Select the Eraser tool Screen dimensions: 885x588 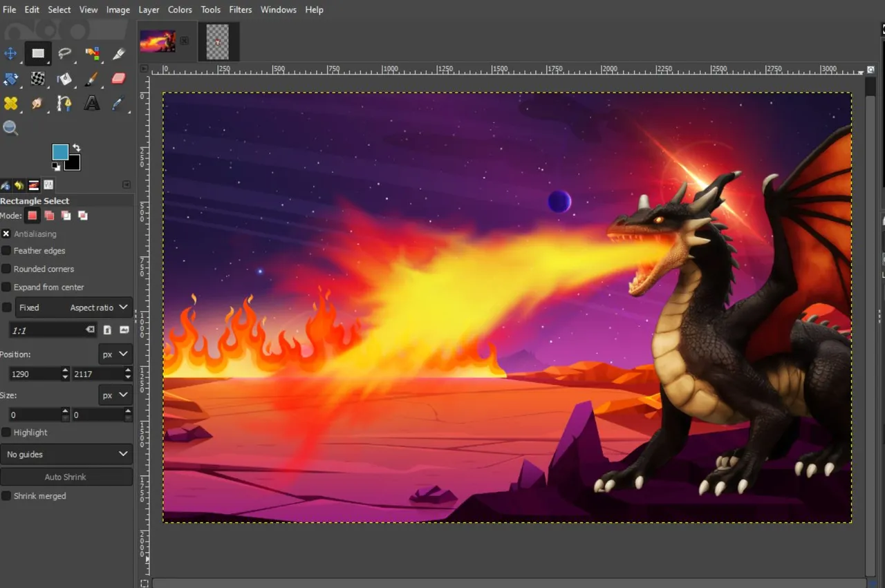click(x=119, y=79)
